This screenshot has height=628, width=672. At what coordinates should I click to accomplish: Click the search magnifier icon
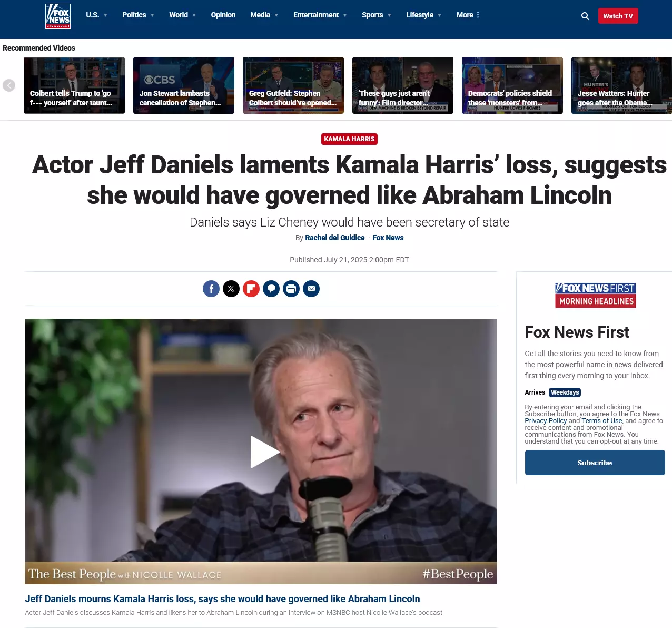pyautogui.click(x=585, y=16)
